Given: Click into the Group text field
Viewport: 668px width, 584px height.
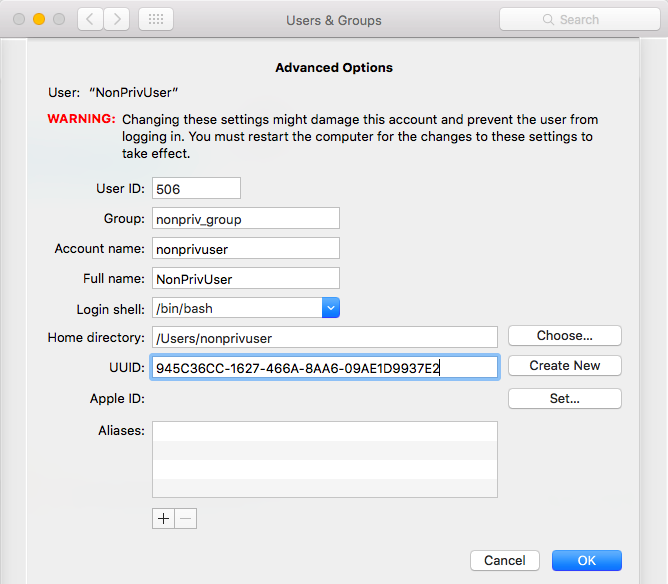Looking at the screenshot, I should [x=245, y=218].
